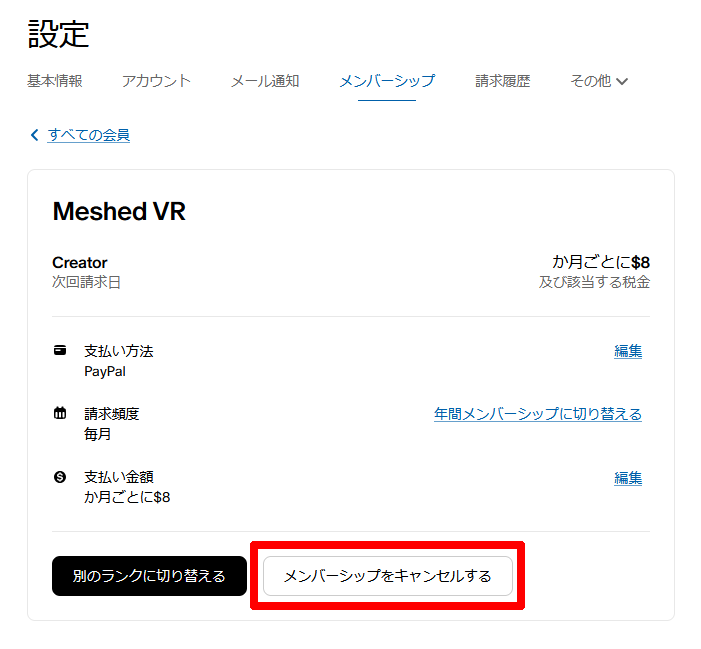Click the Meshed VR heading
The height and width of the screenshot is (649, 701).
(119, 211)
